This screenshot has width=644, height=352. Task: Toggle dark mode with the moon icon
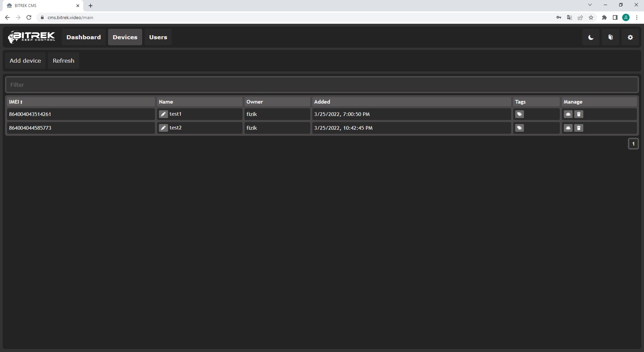pyautogui.click(x=591, y=37)
